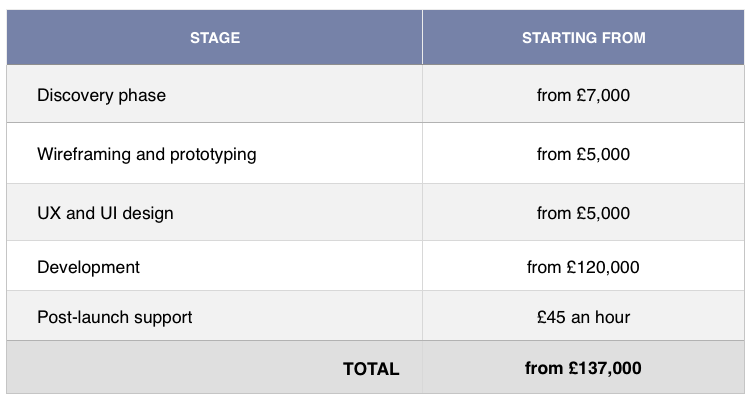Select the Development stage cell
Screen dimensions: 751x399
point(215,266)
